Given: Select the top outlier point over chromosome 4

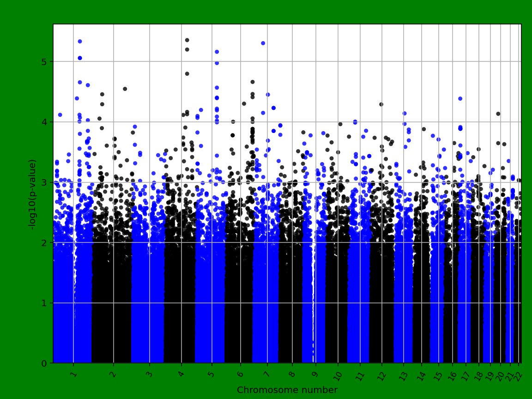Looking at the screenshot, I should coord(187,40).
